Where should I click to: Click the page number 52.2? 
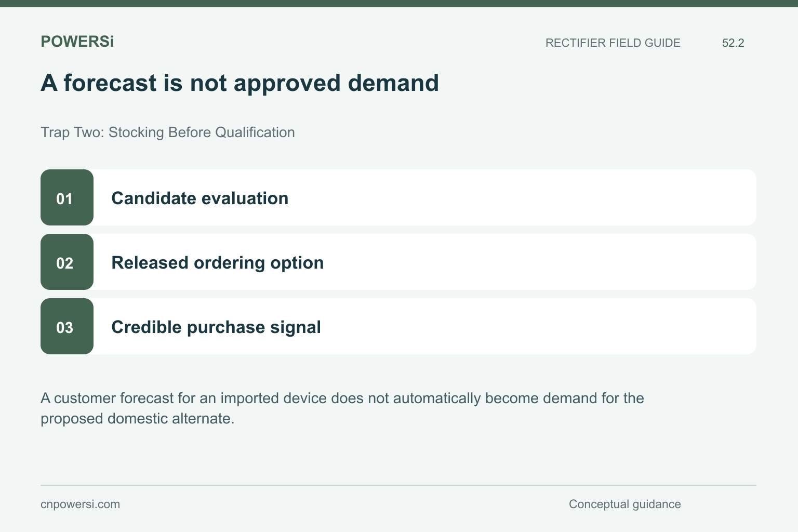coord(733,43)
